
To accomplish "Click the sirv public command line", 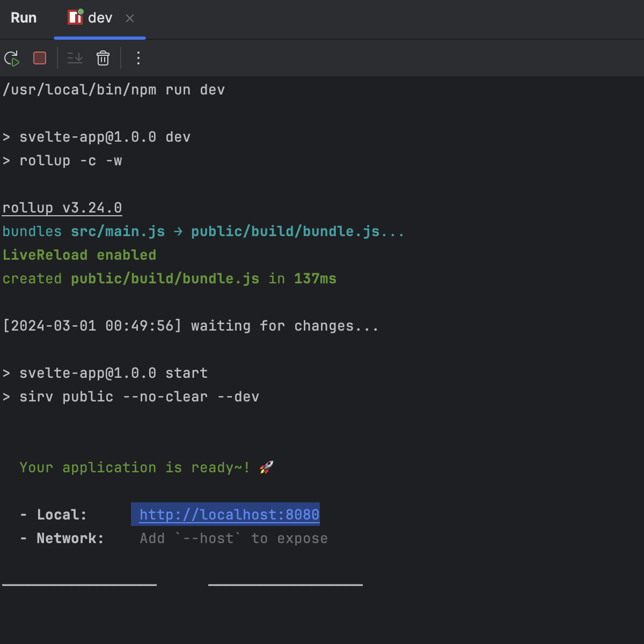I will (x=131, y=397).
